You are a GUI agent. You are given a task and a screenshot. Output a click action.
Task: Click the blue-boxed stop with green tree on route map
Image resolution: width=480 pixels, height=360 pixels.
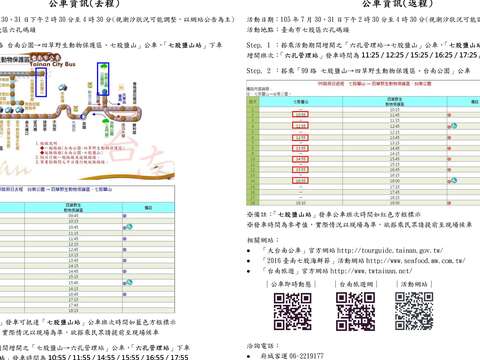click(103, 79)
